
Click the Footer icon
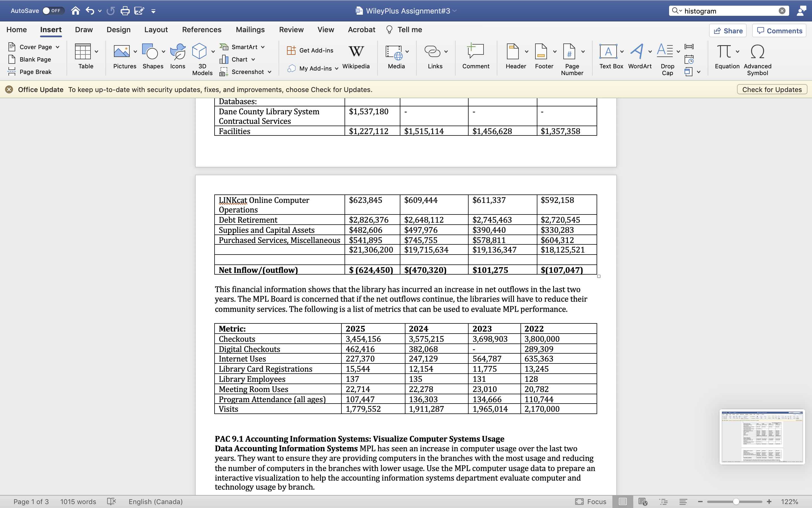(x=540, y=51)
